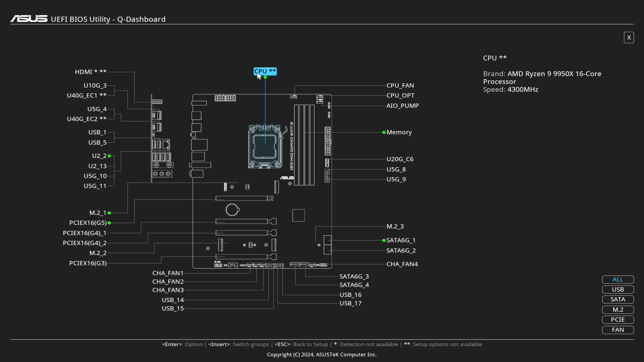This screenshot has width=644, height=362.
Task: Select the highlighted CPU ** label
Action: 265,71
